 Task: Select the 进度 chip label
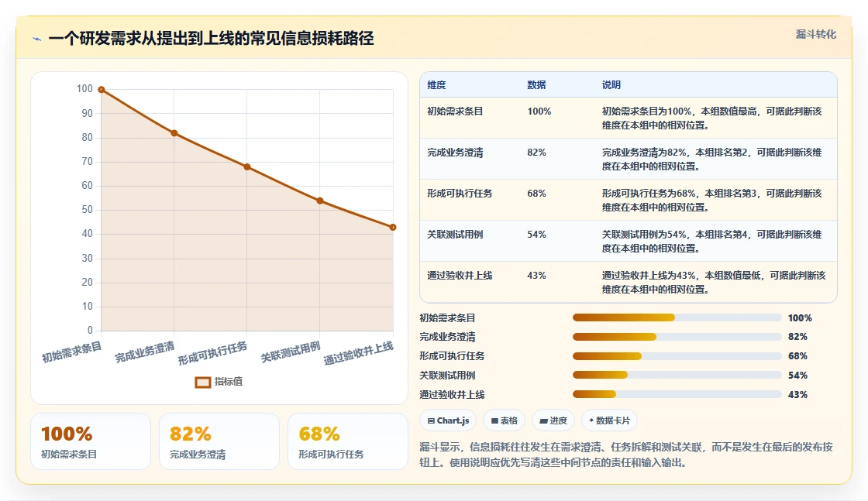558,420
